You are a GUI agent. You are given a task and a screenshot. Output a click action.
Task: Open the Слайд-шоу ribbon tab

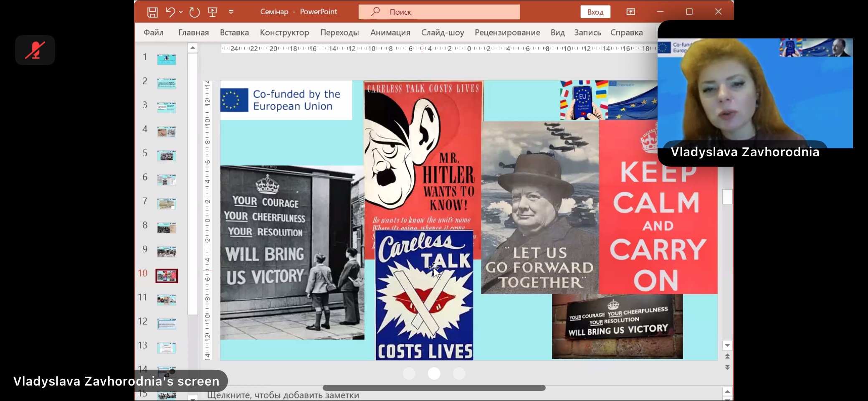click(x=442, y=33)
